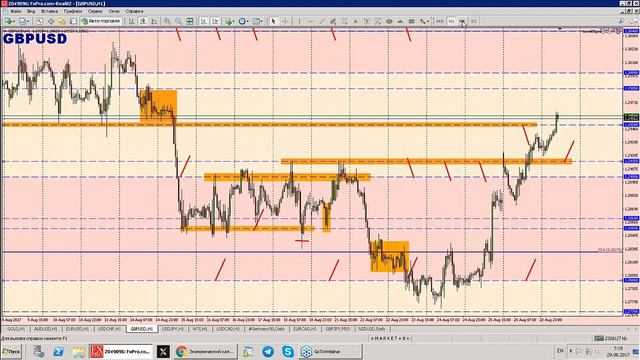Switch to the USDCAD,H1 chart tab
640x360 pixels.
tap(228, 329)
